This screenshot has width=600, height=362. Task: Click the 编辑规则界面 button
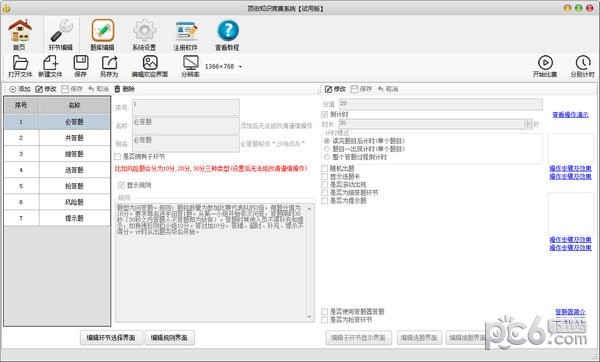[x=170, y=338]
